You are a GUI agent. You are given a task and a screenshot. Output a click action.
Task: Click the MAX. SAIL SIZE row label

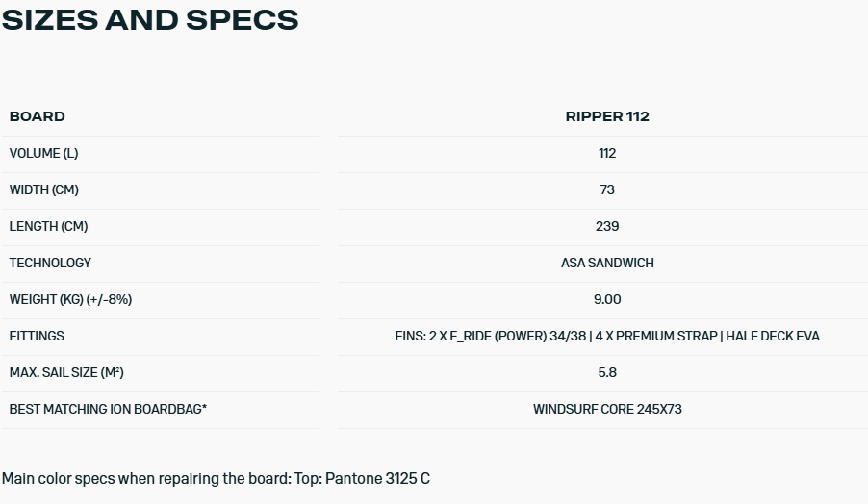[66, 372]
